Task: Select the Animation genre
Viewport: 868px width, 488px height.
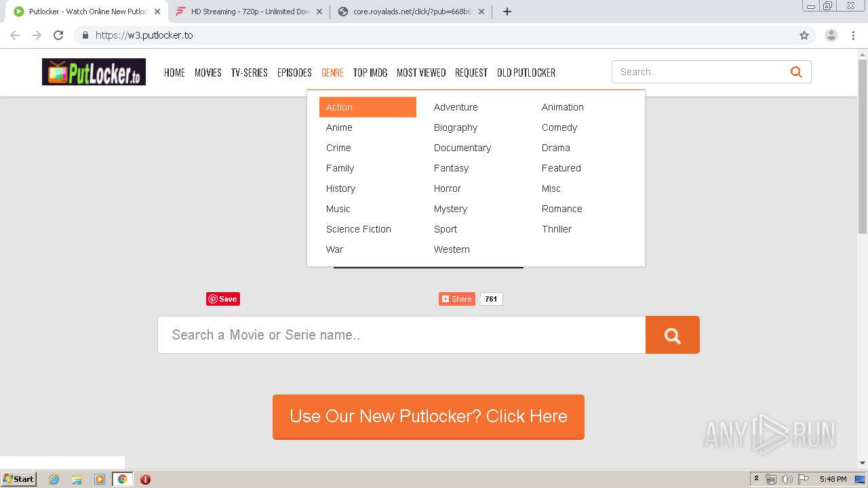Action: pos(563,107)
